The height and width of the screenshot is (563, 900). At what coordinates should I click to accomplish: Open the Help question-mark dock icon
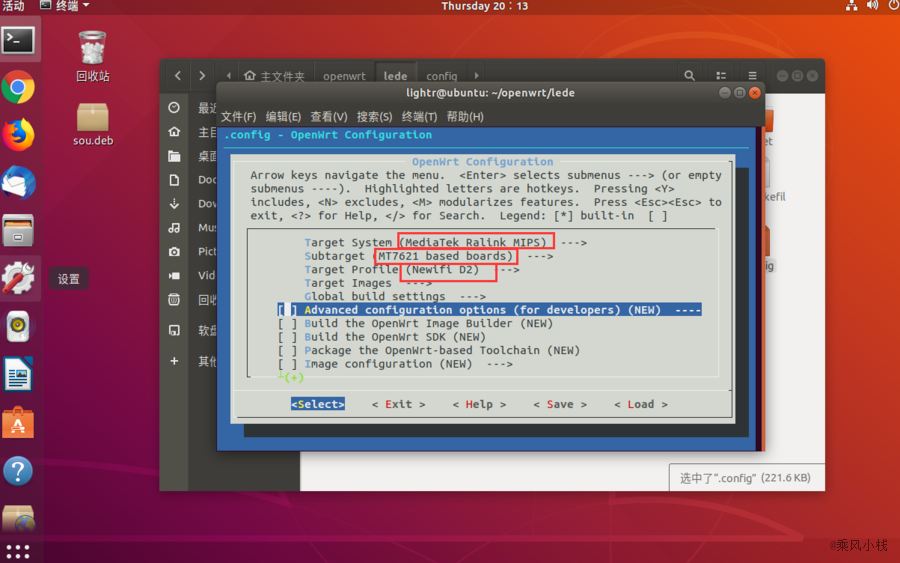click(x=18, y=471)
